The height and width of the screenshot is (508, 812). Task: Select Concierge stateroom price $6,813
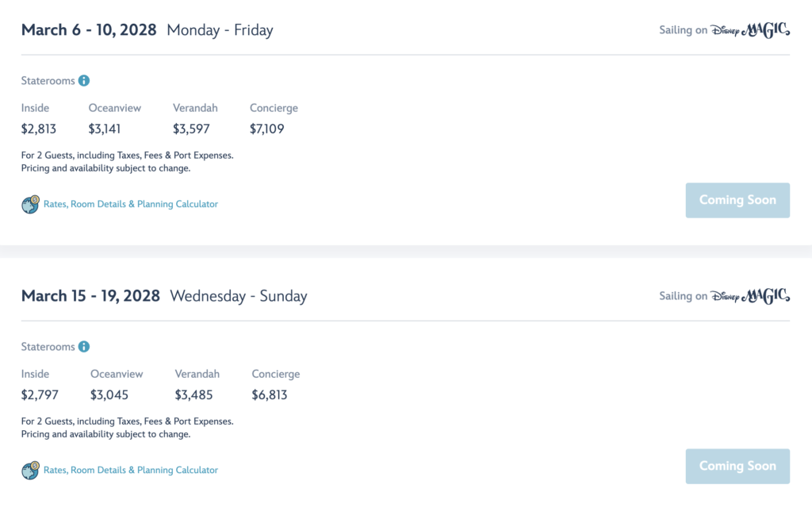click(x=270, y=395)
